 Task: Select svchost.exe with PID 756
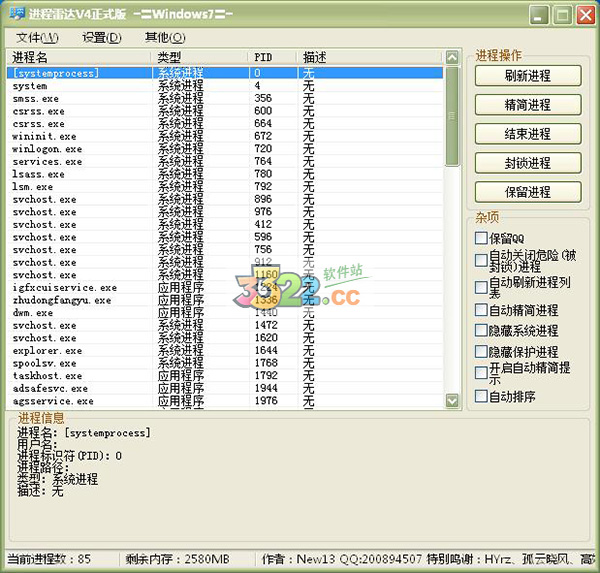pyautogui.click(x=225, y=250)
